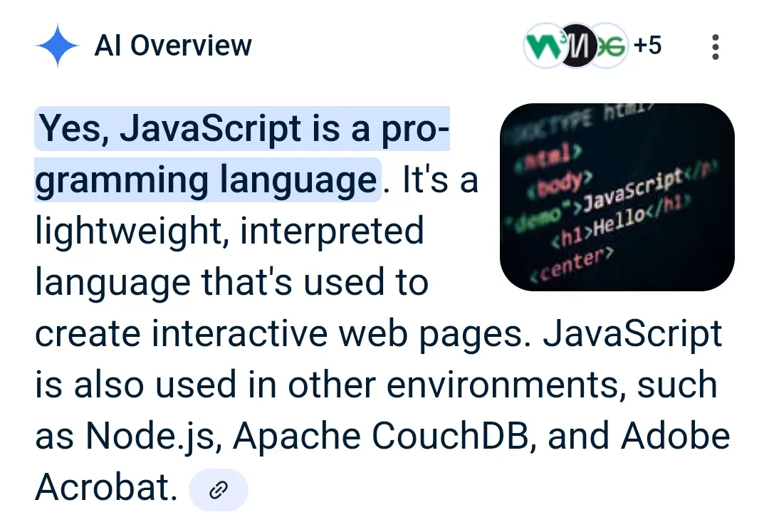Open the black M source icon
The height and width of the screenshot is (532, 769).
[x=578, y=46]
